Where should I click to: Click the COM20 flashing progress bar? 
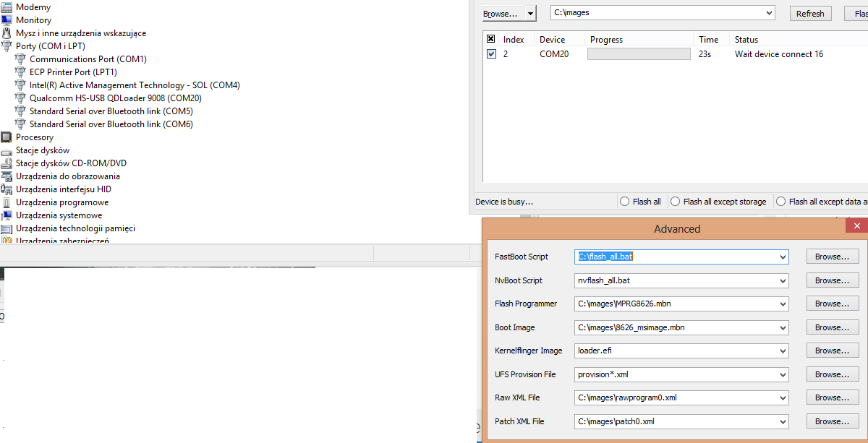[x=639, y=54]
